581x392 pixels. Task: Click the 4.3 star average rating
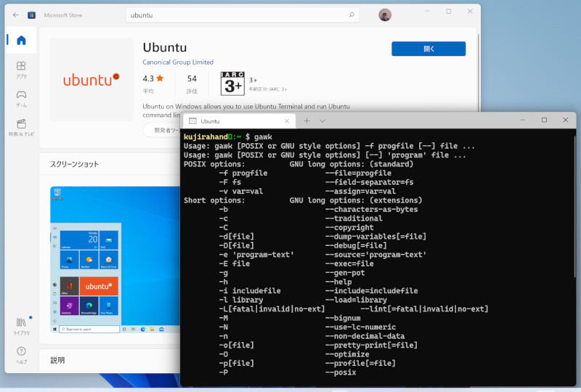[x=153, y=78]
